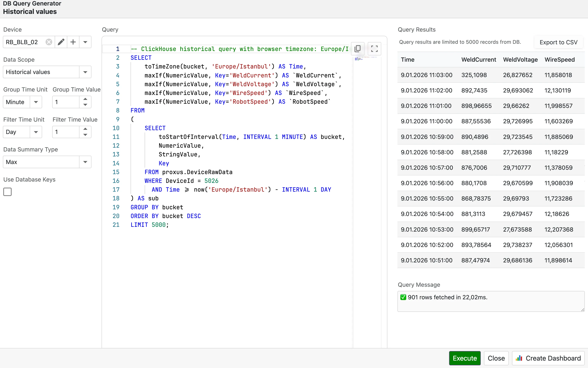Image resolution: width=588 pixels, height=368 pixels.
Task: Enable the Use Database Keys checkbox
Action: (7, 192)
